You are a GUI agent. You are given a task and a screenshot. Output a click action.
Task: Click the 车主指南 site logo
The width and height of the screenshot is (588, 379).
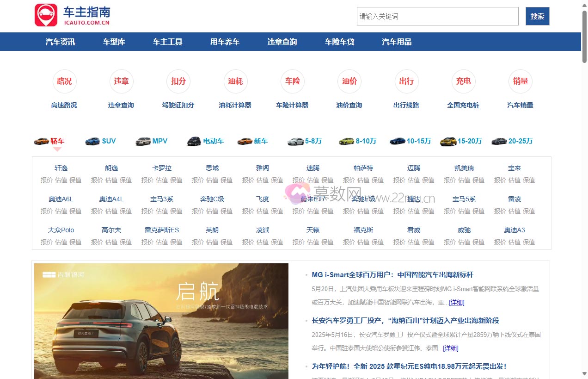click(73, 16)
